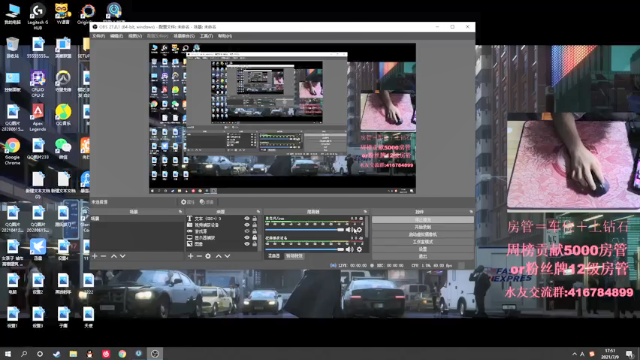Open Logitech G HUB desktop shortcut

pyautogui.click(x=38, y=16)
